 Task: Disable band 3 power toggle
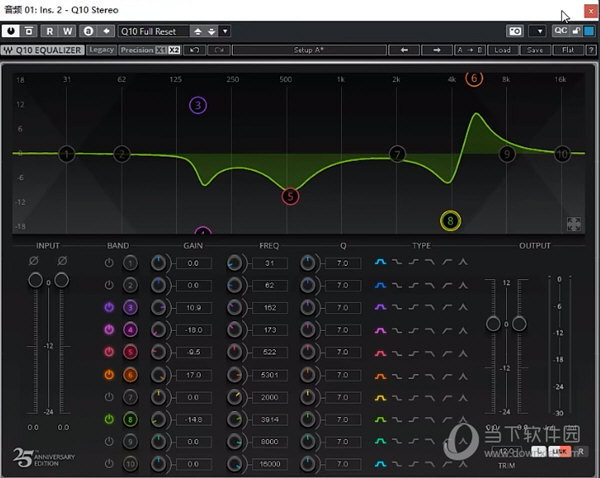click(109, 307)
